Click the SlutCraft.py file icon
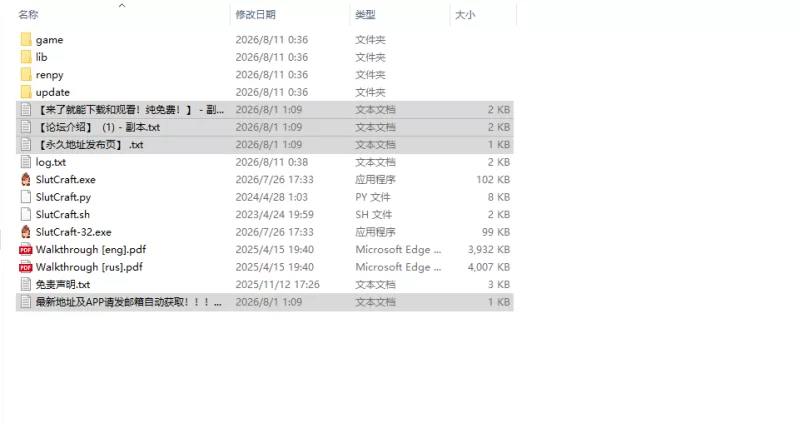Viewport: 800px width, 423px height. (x=26, y=197)
